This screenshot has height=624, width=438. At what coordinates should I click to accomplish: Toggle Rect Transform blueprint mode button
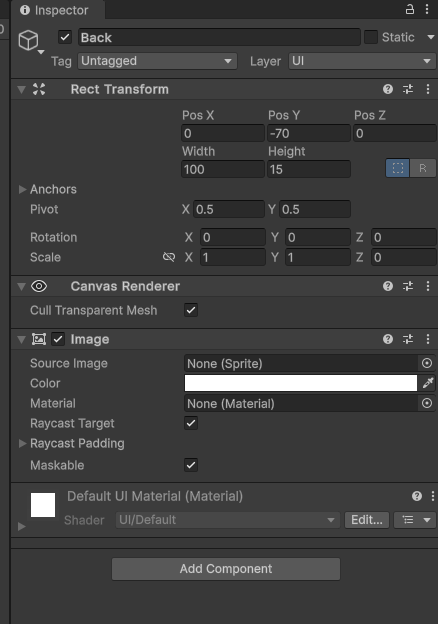397,168
